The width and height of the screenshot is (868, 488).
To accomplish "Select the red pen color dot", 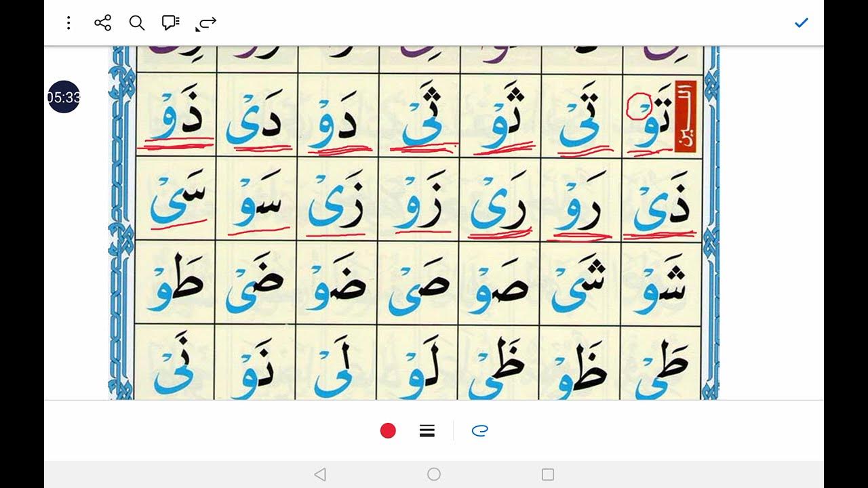I will (388, 430).
